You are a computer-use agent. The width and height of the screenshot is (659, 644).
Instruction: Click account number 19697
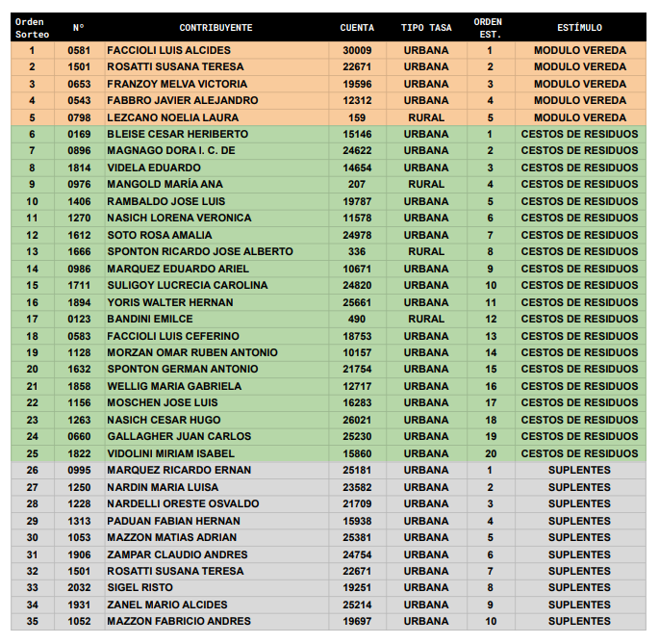357,622
